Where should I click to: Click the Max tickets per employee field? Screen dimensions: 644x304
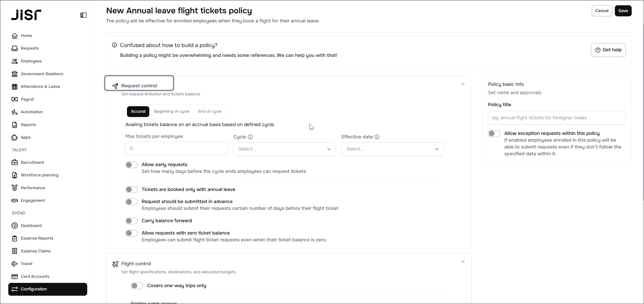pos(176,148)
